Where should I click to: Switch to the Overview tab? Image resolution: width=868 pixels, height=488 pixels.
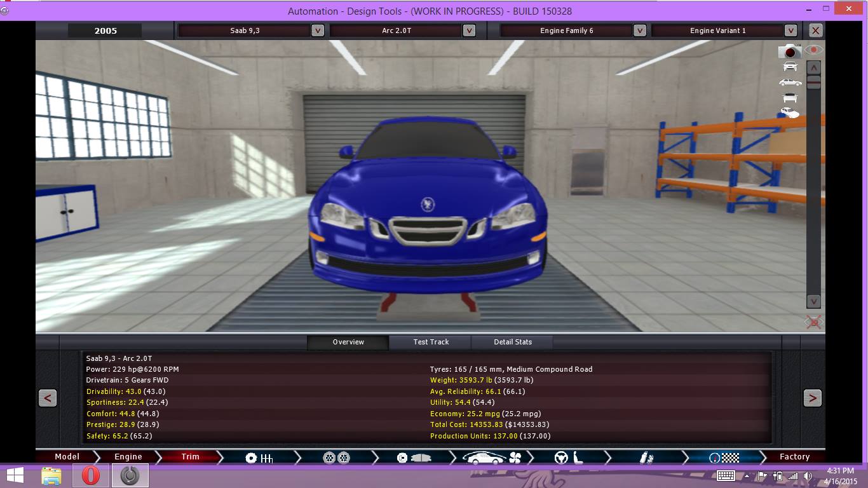pos(348,342)
